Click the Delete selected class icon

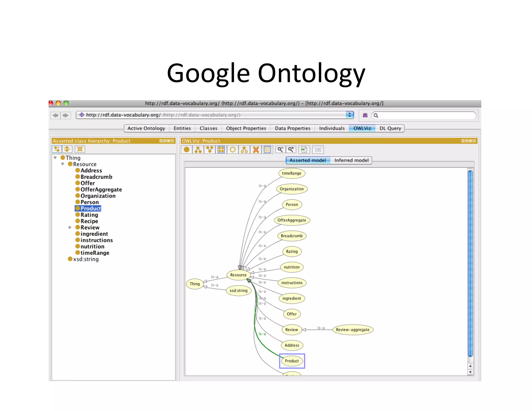pyautogui.click(x=80, y=149)
